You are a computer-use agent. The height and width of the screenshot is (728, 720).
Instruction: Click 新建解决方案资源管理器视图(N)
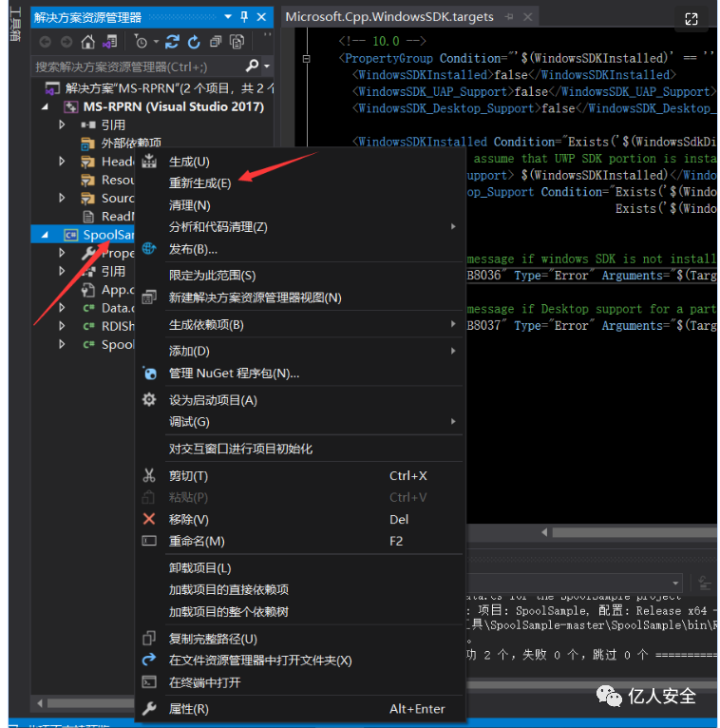[x=300, y=297]
